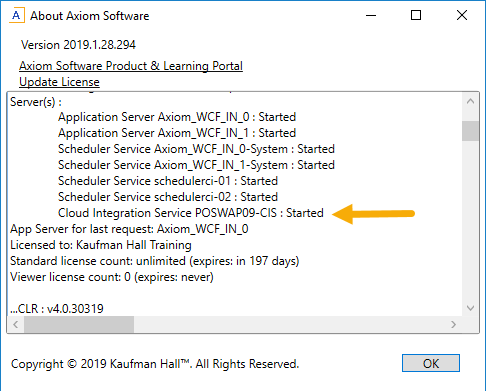The height and width of the screenshot is (391, 486).
Task: Click the vertical scrollbar up arrow
Action: (x=470, y=101)
